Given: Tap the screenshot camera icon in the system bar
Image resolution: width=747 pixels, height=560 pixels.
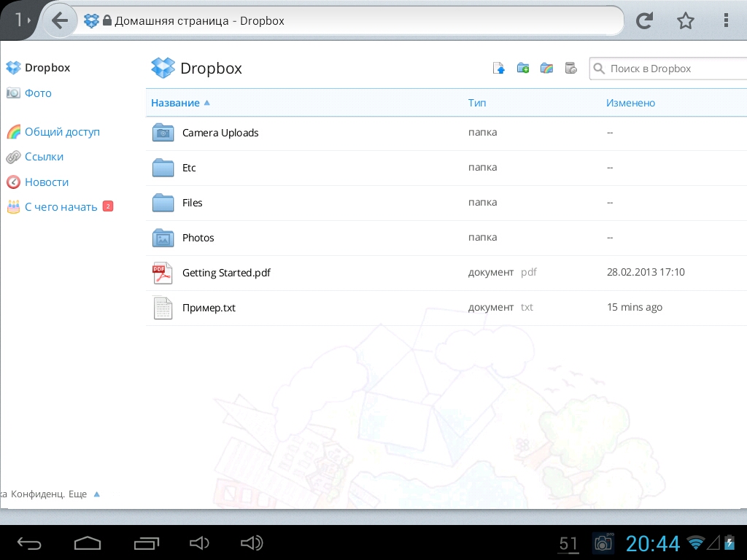Looking at the screenshot, I should click(x=603, y=542).
